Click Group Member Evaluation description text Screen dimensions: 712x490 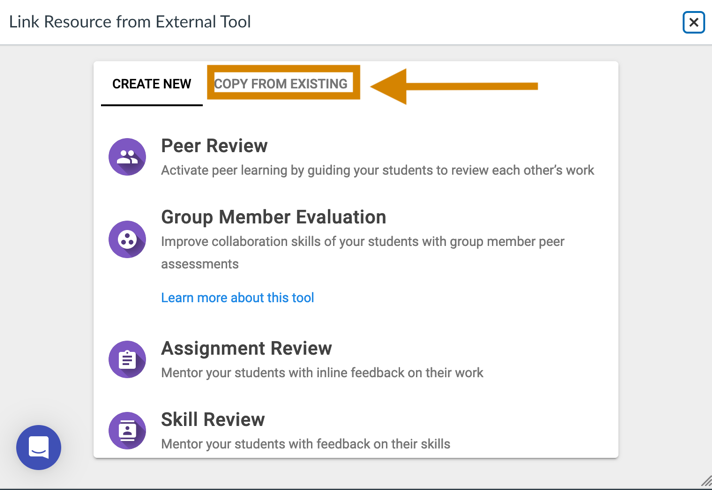(363, 252)
